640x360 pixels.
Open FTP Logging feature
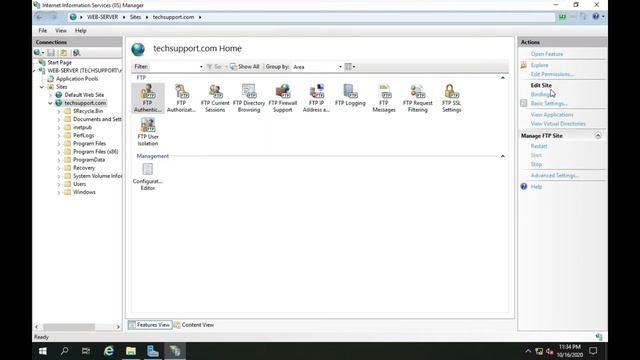(350, 95)
